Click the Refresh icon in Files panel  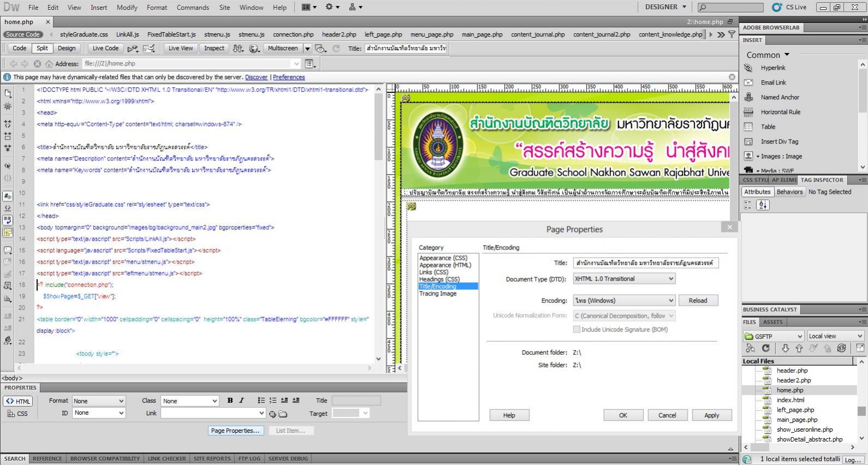(766, 348)
